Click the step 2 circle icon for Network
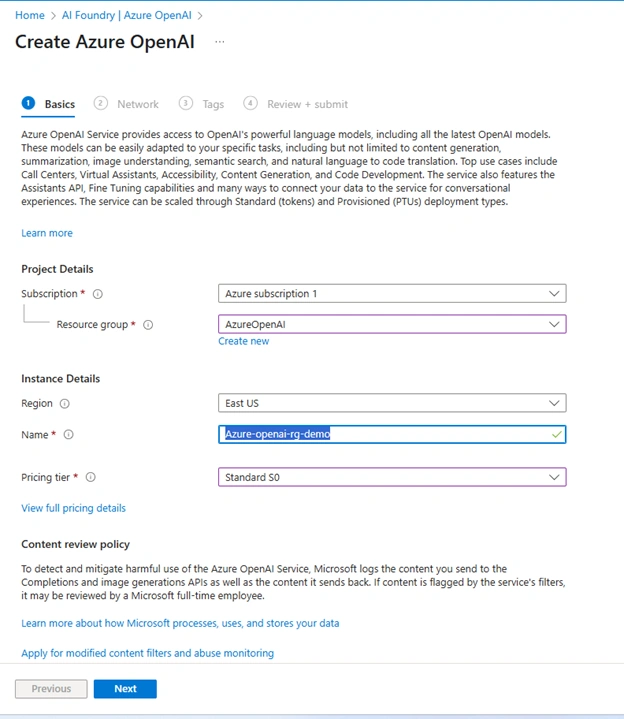This screenshot has width=624, height=719. 100,103
